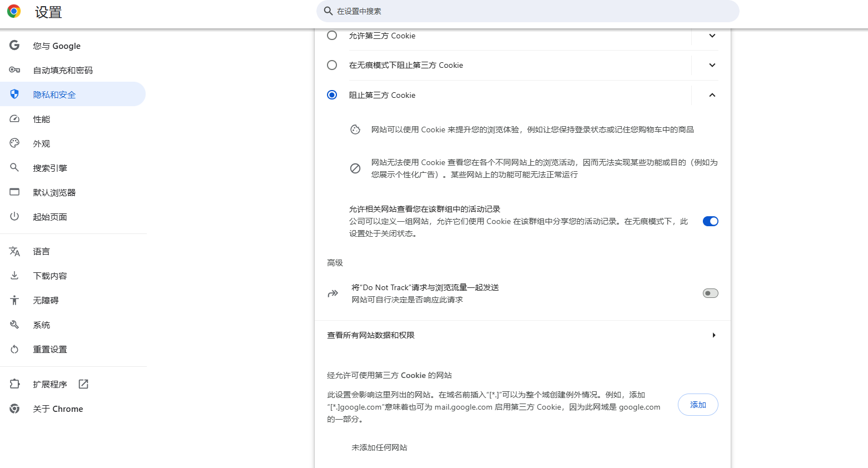Open the 查看所有网站数据和权限 row
Viewport: 868px width, 468px height.
tap(522, 335)
